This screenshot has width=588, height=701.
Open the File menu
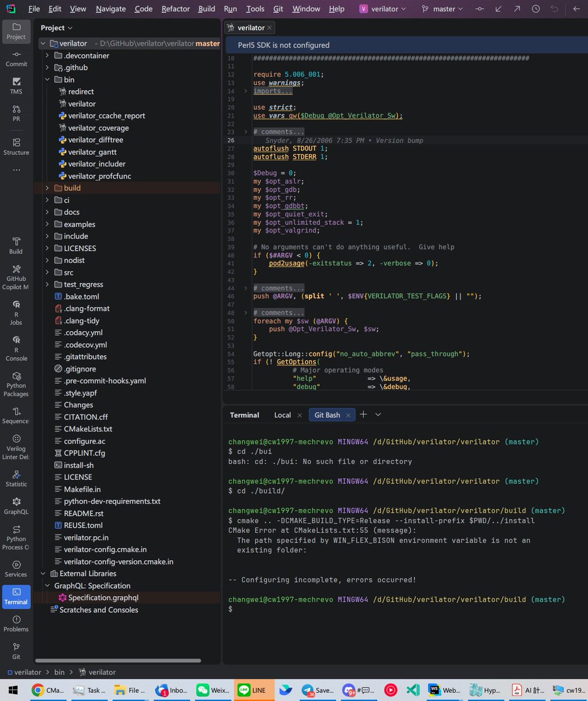[34, 9]
